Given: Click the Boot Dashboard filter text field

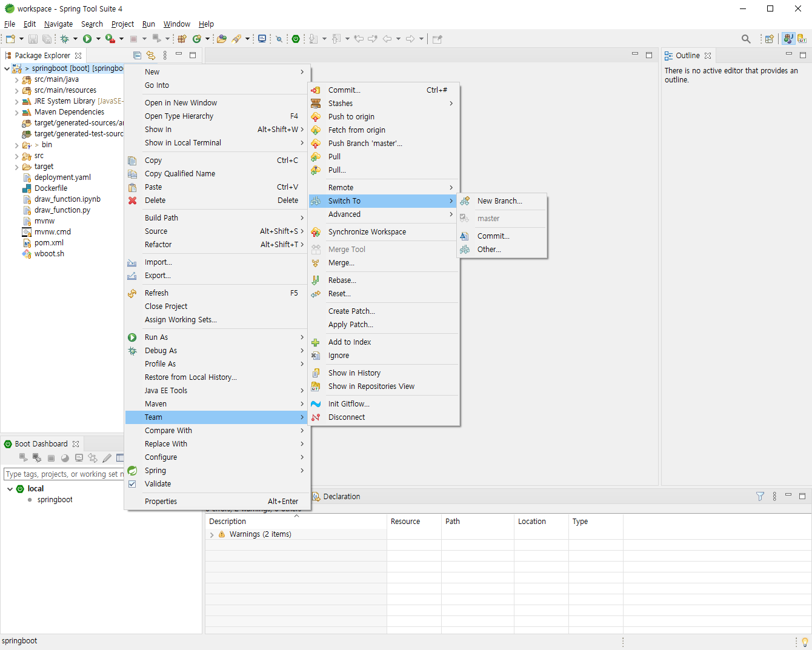Looking at the screenshot, I should pos(64,474).
